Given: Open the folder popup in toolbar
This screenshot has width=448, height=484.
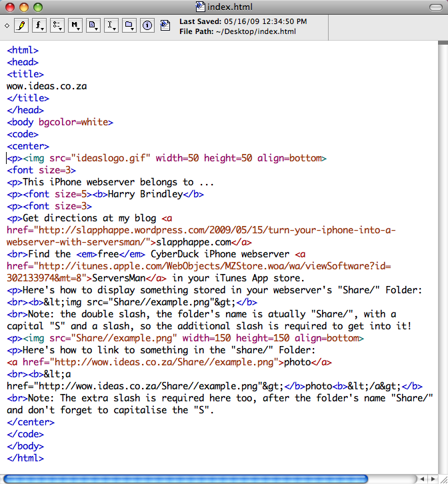Looking at the screenshot, I should click(x=130, y=26).
